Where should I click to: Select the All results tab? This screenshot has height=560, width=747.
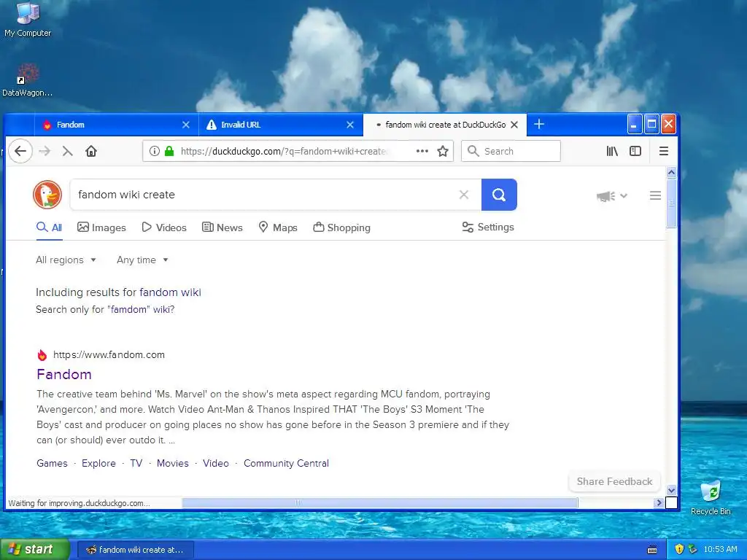pos(49,227)
